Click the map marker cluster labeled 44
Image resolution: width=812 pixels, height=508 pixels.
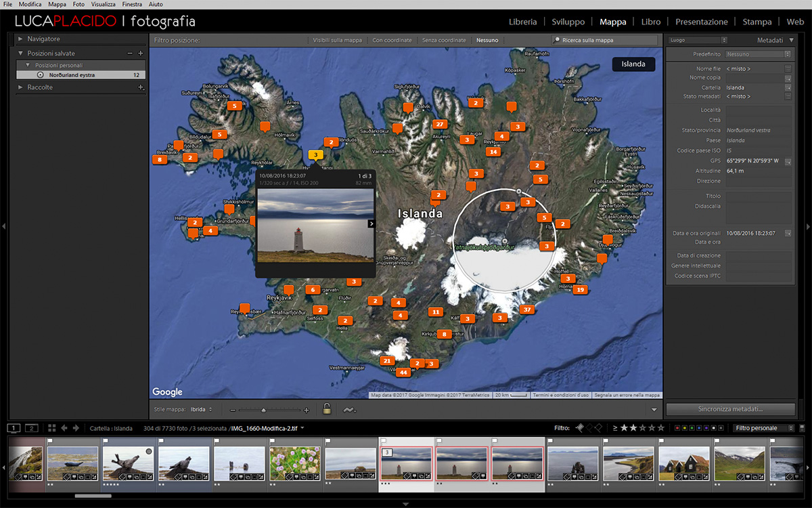click(403, 373)
